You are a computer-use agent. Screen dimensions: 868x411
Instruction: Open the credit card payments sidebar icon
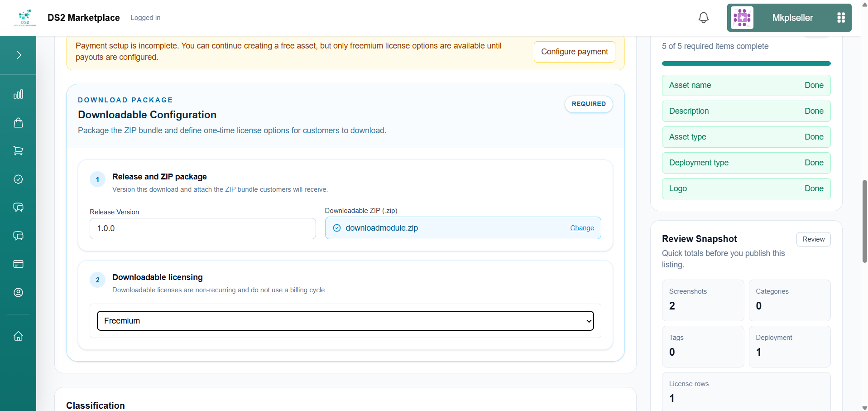point(18,264)
